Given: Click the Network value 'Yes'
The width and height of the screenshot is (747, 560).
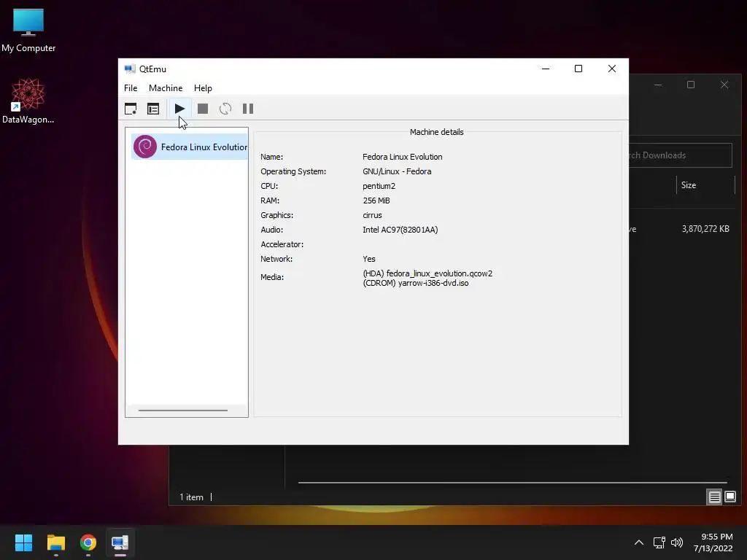Looking at the screenshot, I should coord(368,259).
